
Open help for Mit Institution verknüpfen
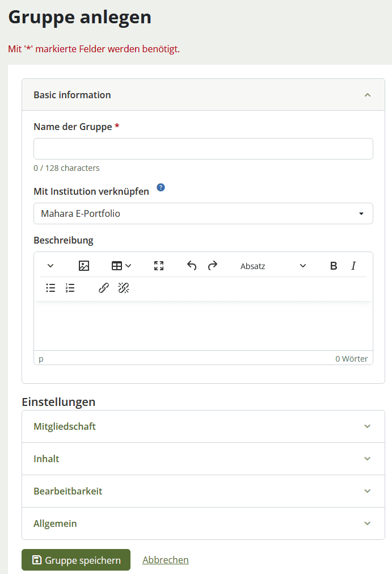161,187
